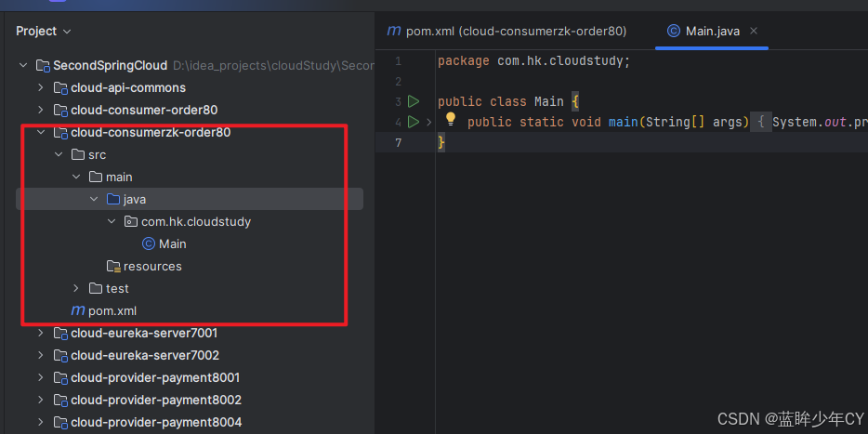
Task: Collapse the cloud-consumerzk-order80 module
Action: click(40, 132)
